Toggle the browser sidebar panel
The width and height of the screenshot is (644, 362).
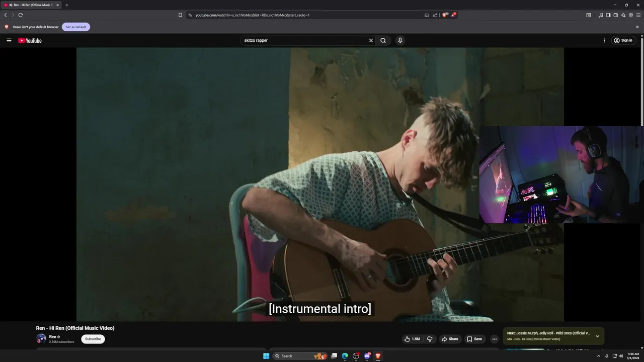point(608,15)
